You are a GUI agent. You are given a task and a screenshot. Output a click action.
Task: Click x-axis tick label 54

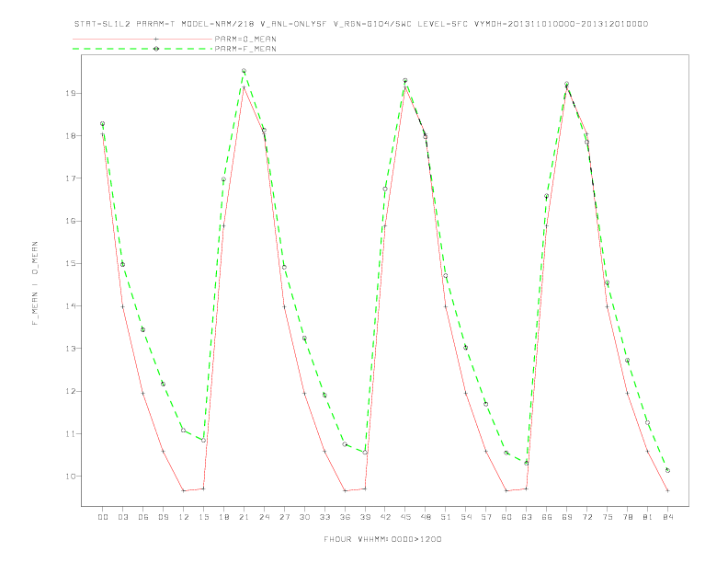466,517
